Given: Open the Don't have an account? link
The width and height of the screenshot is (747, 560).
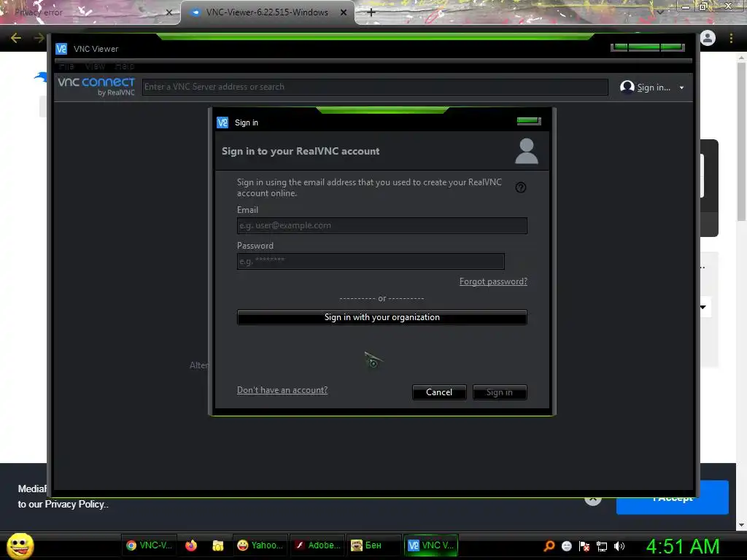Looking at the screenshot, I should point(282,390).
